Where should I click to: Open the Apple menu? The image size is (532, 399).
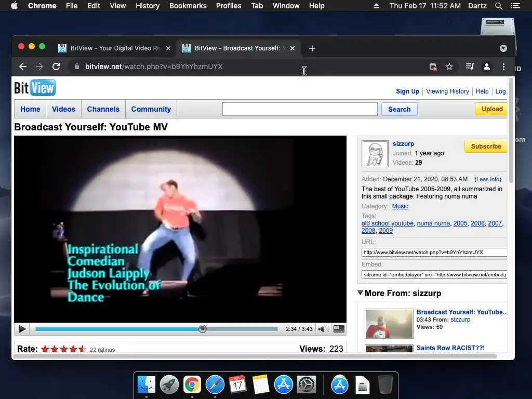14,6
